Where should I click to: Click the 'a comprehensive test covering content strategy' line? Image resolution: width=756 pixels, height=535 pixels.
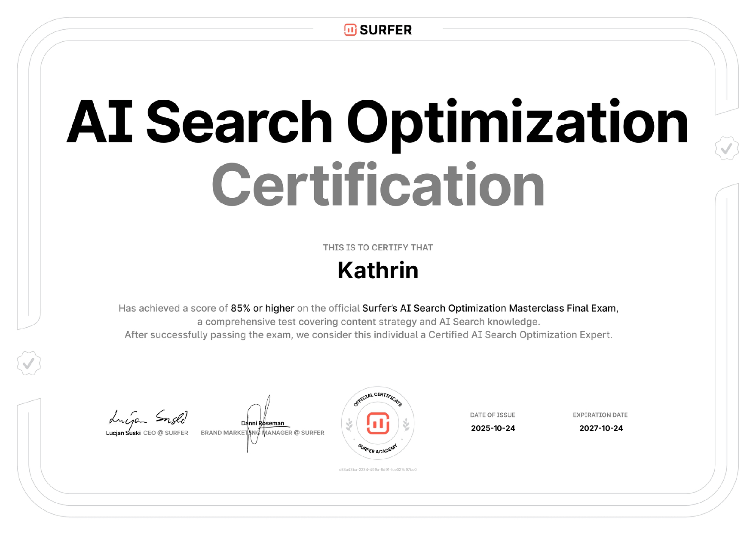368,322
